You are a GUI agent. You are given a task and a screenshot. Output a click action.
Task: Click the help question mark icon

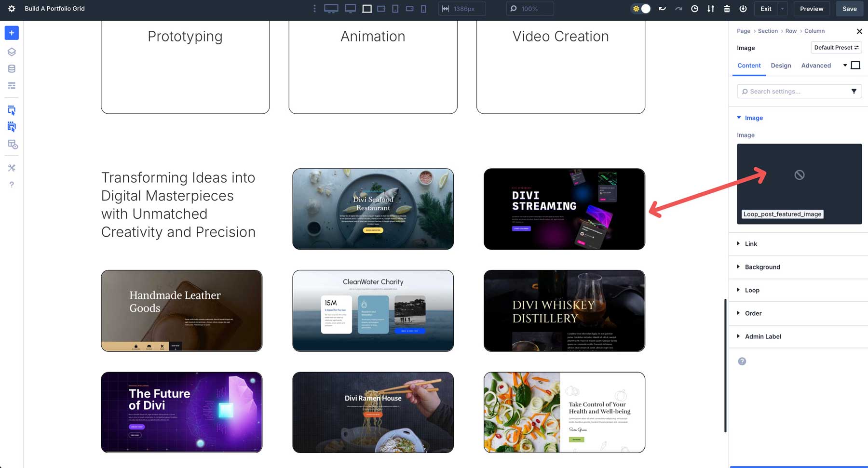coord(12,184)
